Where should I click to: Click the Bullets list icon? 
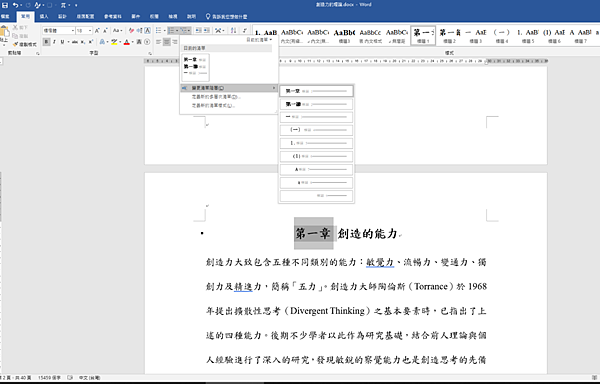point(158,31)
